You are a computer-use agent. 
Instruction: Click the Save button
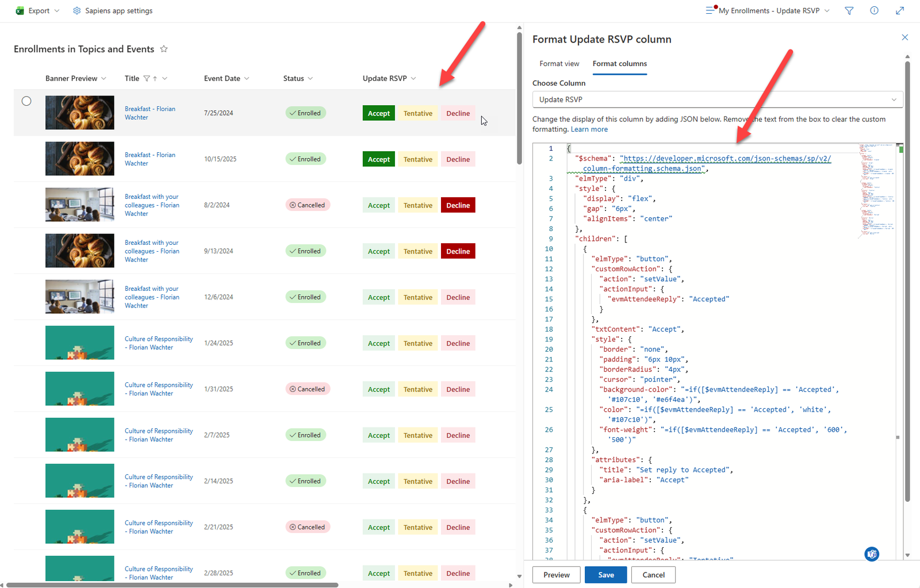[x=605, y=575]
